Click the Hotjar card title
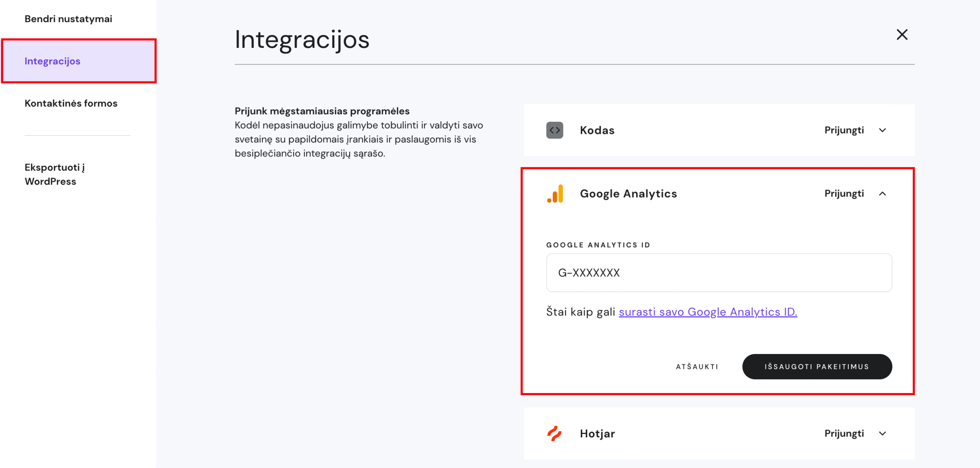 click(x=597, y=434)
